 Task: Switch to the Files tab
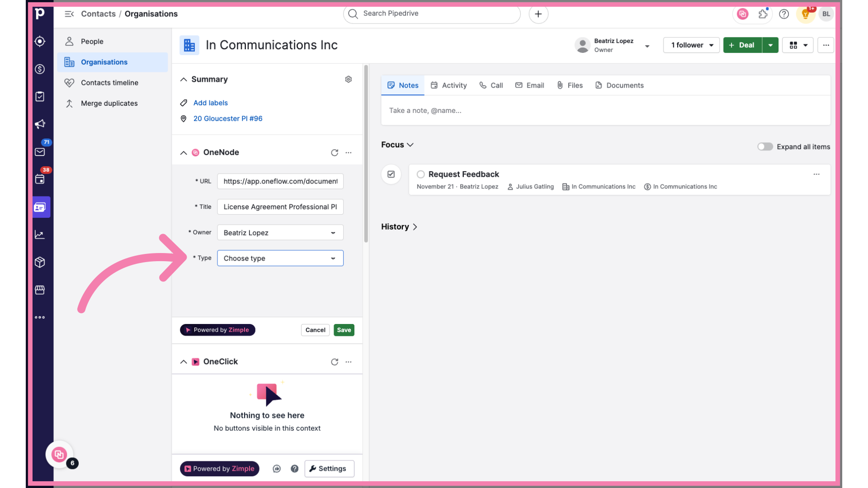(570, 85)
